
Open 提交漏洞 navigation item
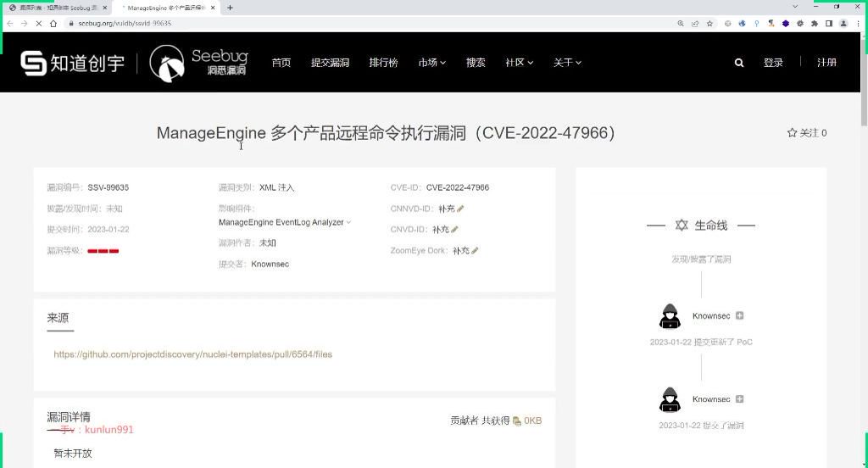(x=330, y=63)
